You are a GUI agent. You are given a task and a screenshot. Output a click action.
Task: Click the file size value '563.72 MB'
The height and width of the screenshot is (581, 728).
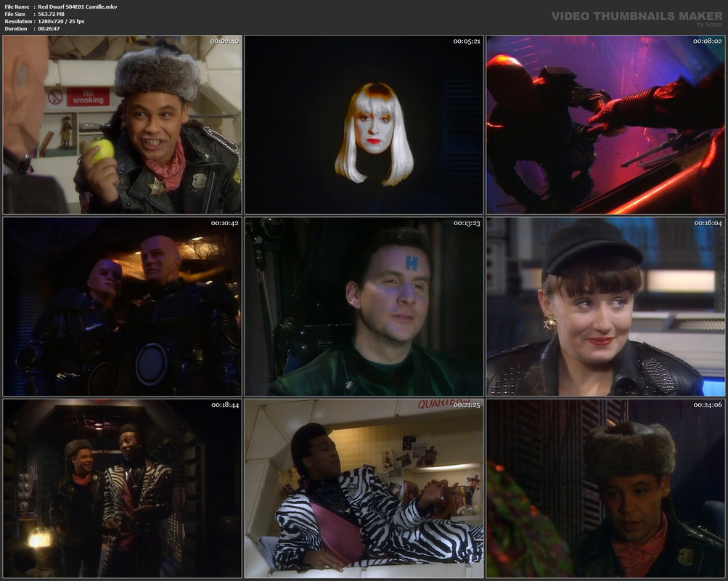click(x=51, y=14)
